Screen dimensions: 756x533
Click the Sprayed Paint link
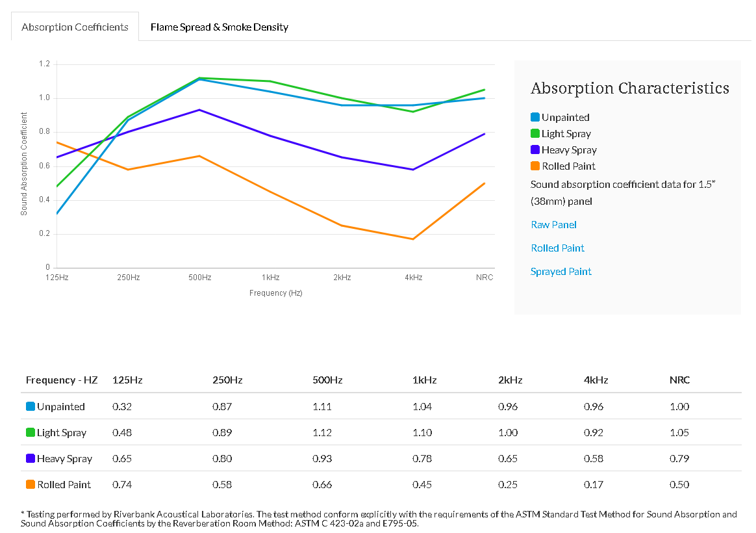pos(561,272)
